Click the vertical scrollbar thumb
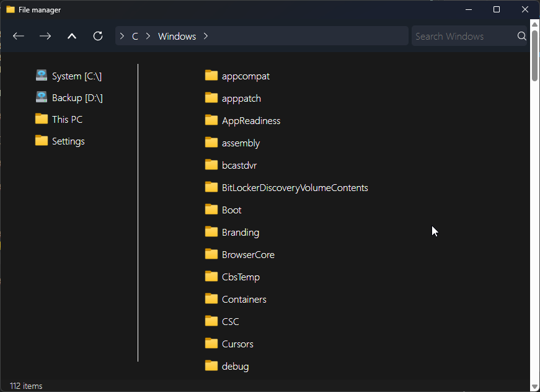Viewport: 540px width, 392px height. [x=534, y=56]
